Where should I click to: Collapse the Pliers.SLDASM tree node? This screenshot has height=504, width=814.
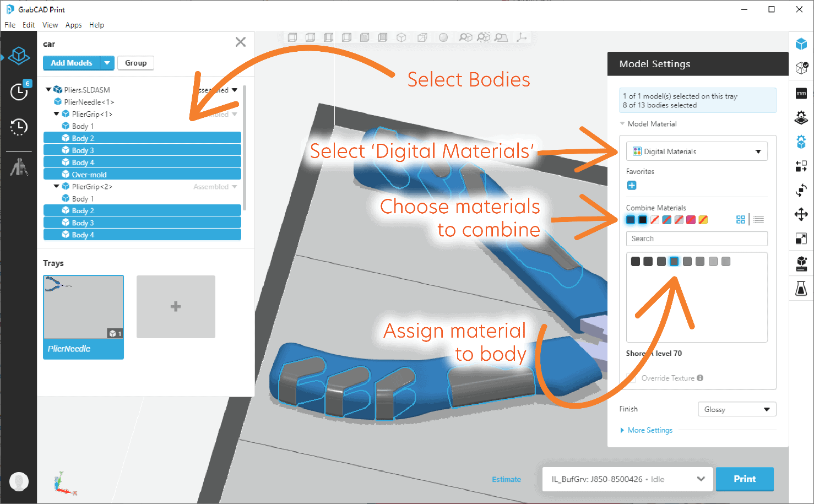point(48,89)
